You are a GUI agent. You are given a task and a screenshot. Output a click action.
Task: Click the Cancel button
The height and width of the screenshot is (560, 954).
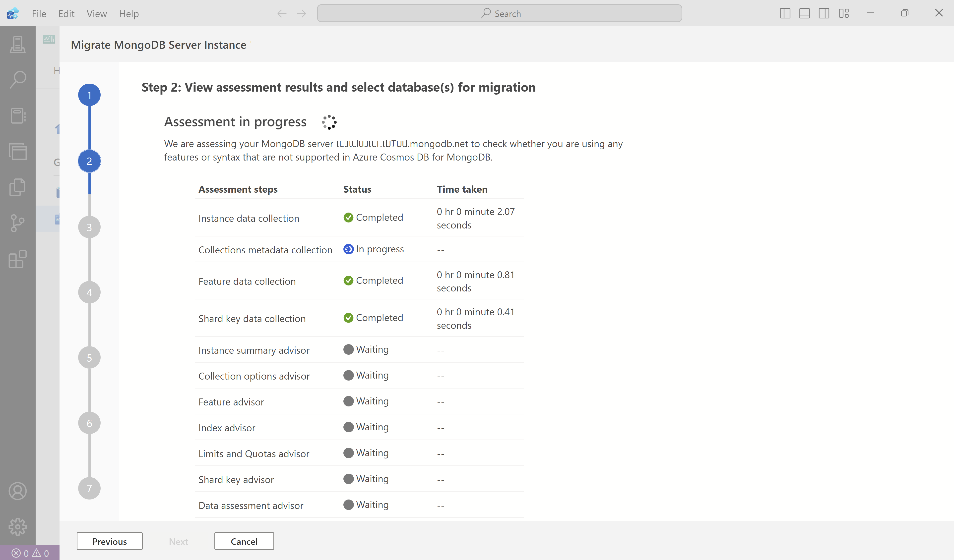244,541
